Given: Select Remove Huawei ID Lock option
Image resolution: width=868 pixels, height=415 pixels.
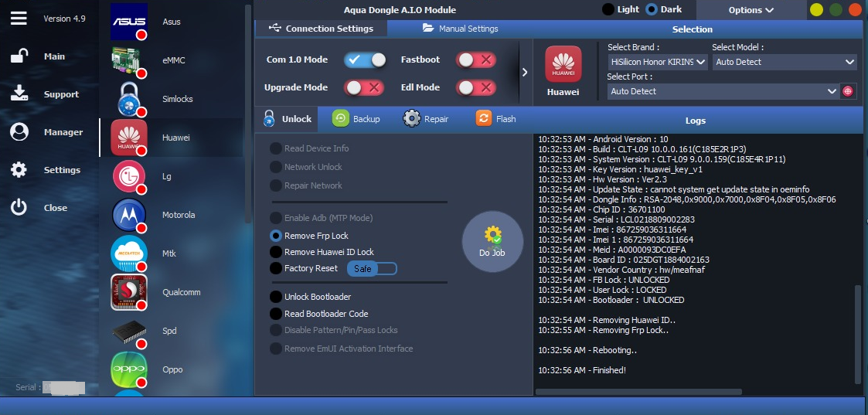Looking at the screenshot, I should point(322,252).
